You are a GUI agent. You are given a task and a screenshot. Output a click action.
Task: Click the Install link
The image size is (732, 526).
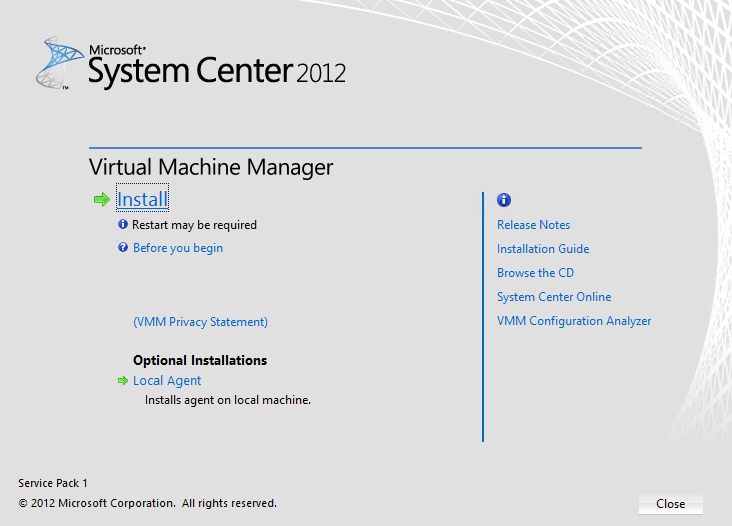pyautogui.click(x=142, y=199)
